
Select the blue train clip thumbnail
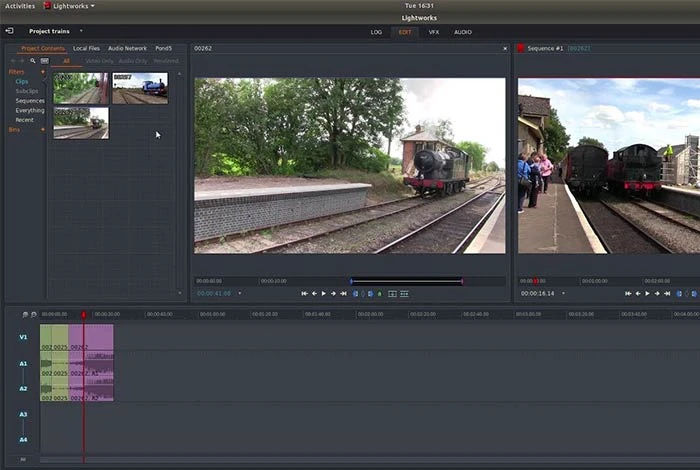140,88
